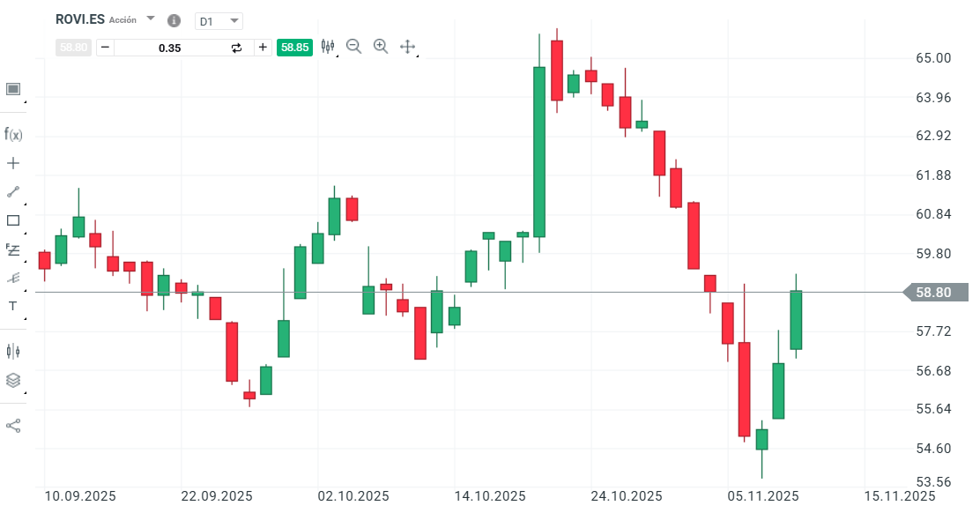The height and width of the screenshot is (513, 980).
Task: Decrease volume with the minus stepper
Action: (x=105, y=47)
